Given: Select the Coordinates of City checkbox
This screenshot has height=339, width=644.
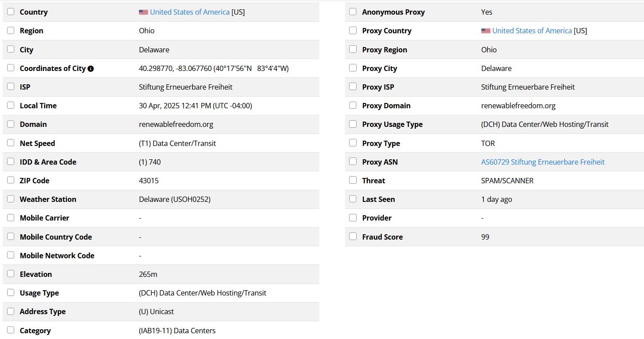Looking at the screenshot, I should click(x=11, y=68).
